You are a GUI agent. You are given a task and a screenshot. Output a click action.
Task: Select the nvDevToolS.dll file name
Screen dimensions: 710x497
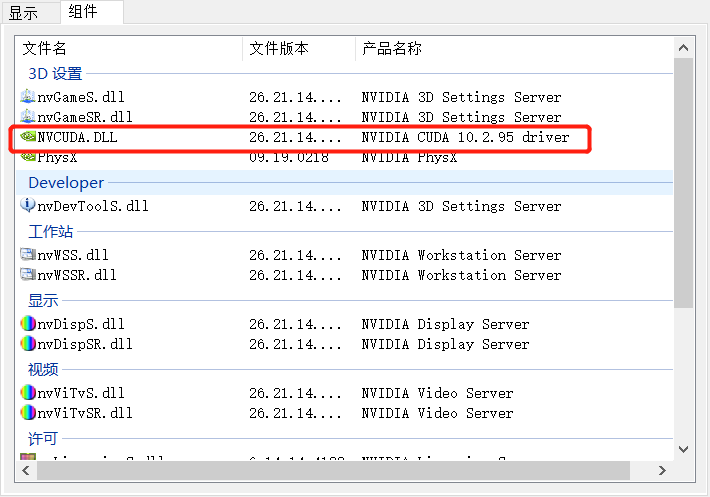pyautogui.click(x=93, y=206)
